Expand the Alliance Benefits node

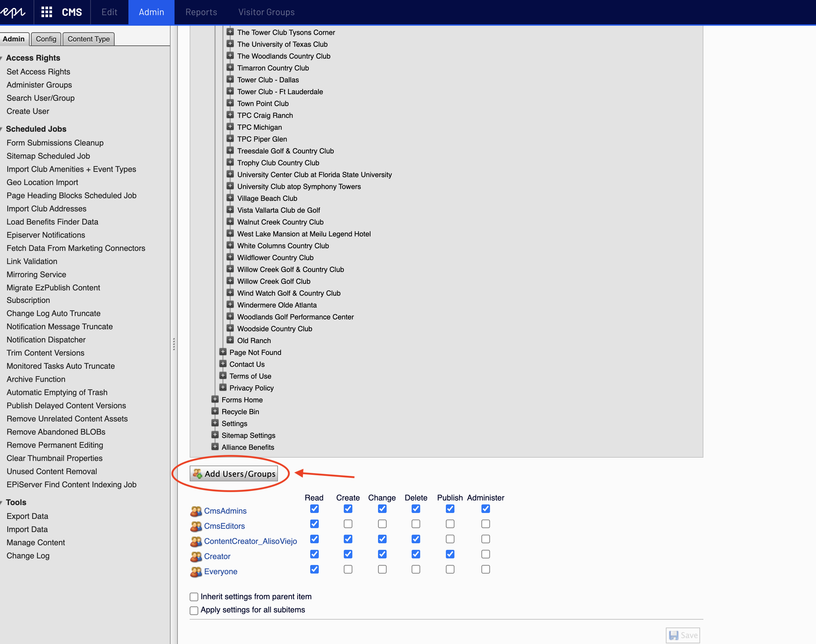pos(215,447)
